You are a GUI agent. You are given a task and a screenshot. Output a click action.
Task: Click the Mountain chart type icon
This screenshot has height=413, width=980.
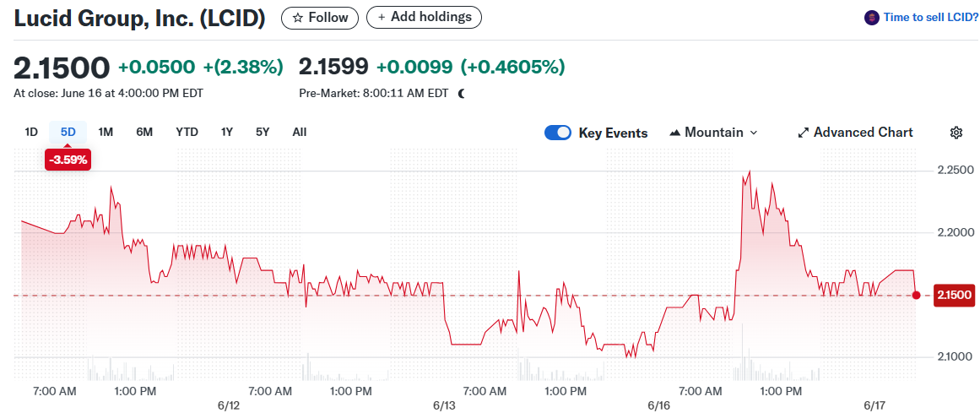point(674,133)
